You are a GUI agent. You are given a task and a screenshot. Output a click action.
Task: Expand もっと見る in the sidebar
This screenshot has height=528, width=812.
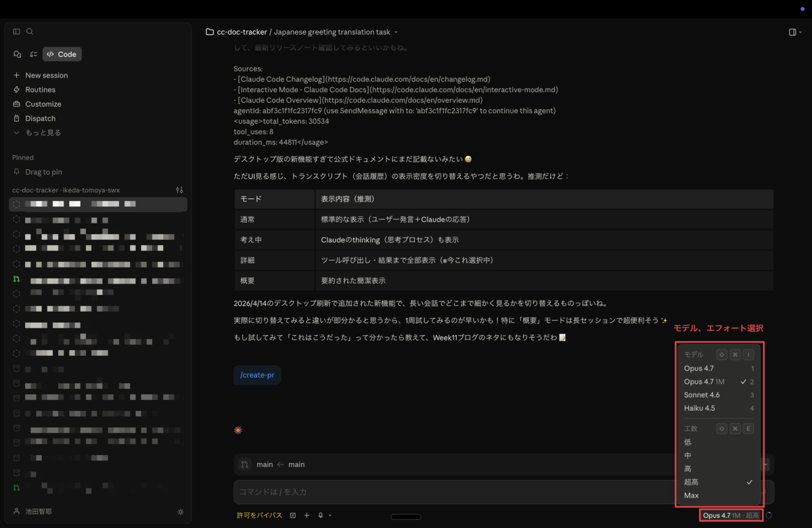(x=37, y=133)
